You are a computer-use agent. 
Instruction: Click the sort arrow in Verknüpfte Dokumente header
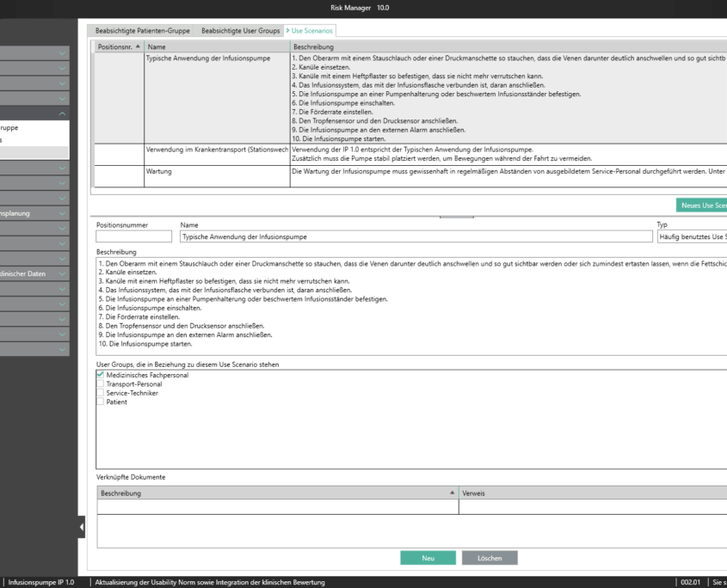(x=453, y=493)
